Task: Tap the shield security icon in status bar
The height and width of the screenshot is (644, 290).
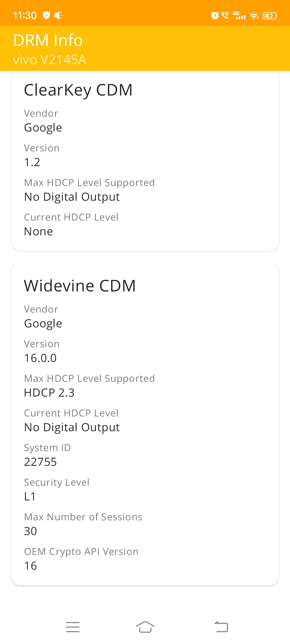Action: (x=46, y=15)
